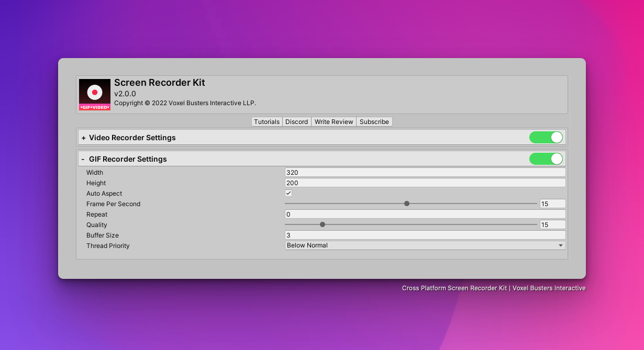Open the Thread Priority dropdown
644x350 pixels.
pyautogui.click(x=425, y=245)
